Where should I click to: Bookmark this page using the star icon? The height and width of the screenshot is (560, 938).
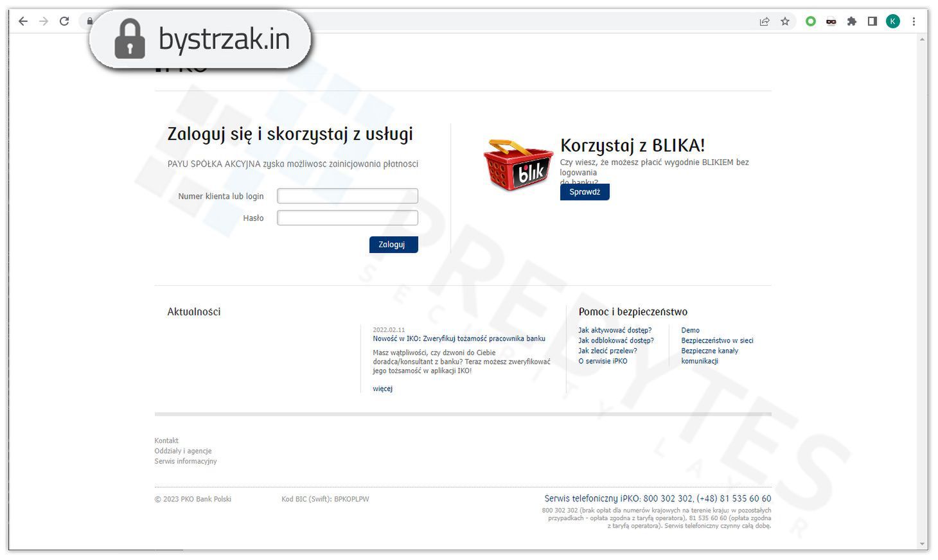[784, 21]
